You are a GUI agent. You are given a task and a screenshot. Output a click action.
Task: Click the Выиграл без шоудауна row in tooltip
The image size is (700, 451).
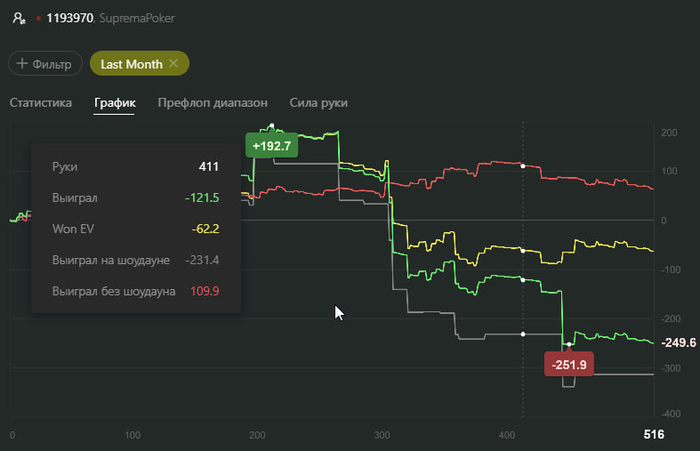[135, 291]
